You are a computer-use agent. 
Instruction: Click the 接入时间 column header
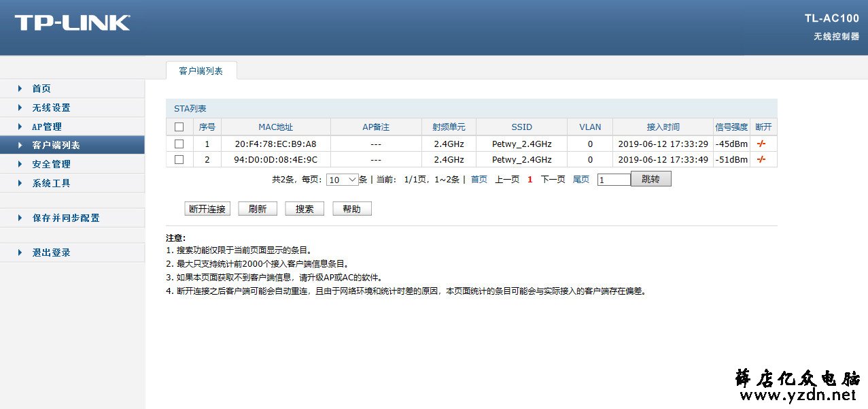[663, 127]
